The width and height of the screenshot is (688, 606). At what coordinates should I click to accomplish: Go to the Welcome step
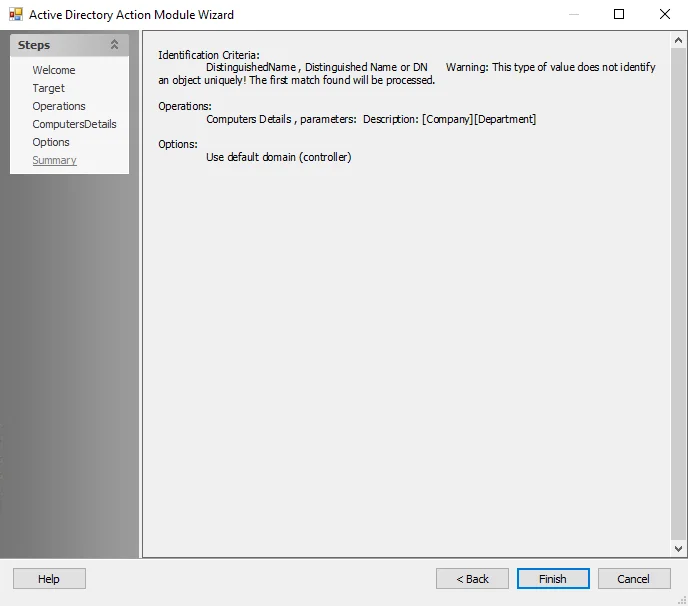click(54, 70)
